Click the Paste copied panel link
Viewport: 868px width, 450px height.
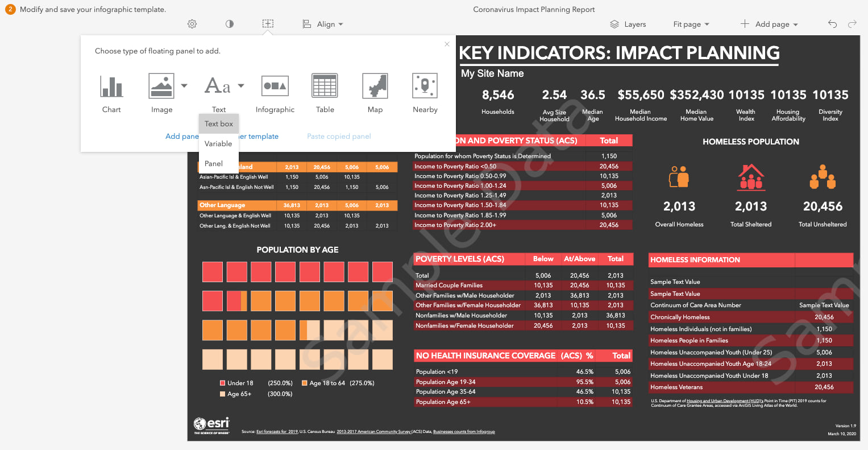[x=339, y=137]
